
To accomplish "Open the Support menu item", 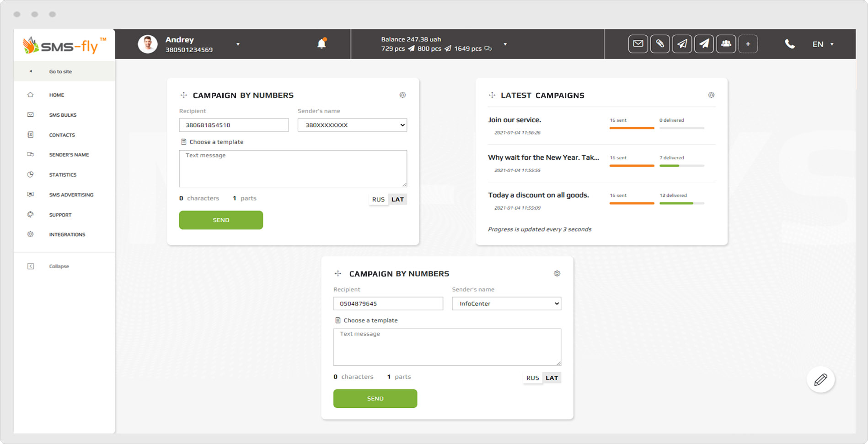I will coord(60,215).
